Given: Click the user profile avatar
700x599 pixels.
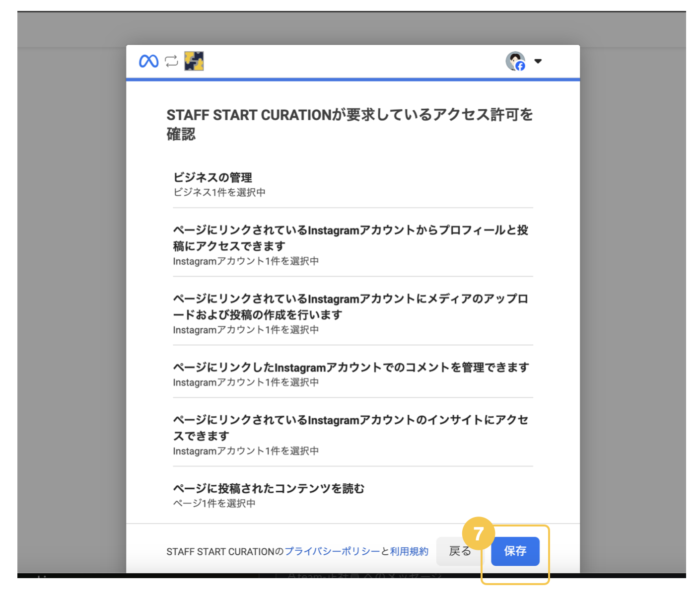Looking at the screenshot, I should click(516, 61).
